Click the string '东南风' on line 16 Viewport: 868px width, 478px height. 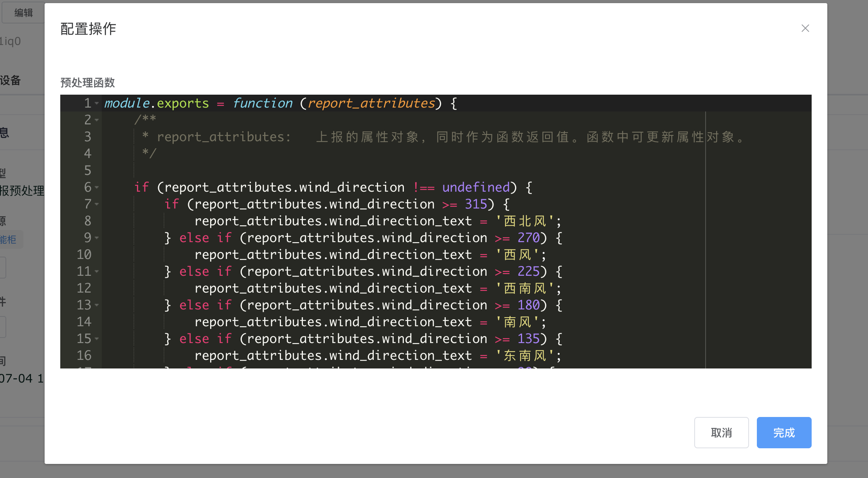tap(525, 356)
